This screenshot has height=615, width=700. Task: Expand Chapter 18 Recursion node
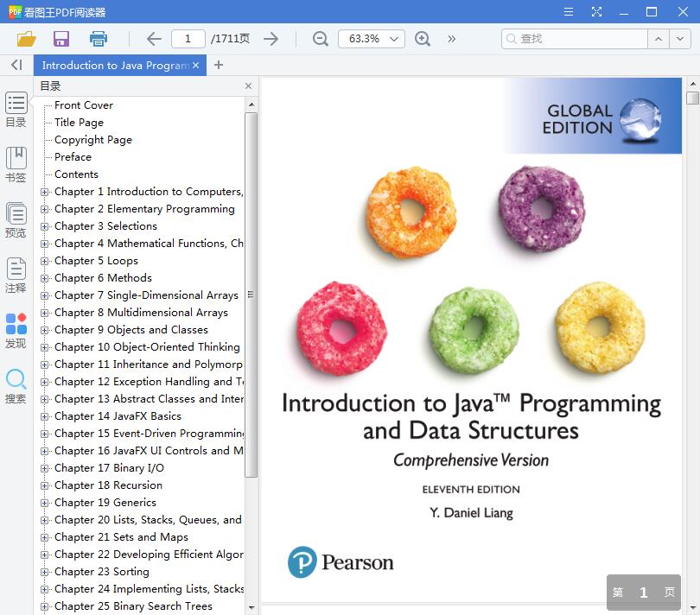(44, 486)
